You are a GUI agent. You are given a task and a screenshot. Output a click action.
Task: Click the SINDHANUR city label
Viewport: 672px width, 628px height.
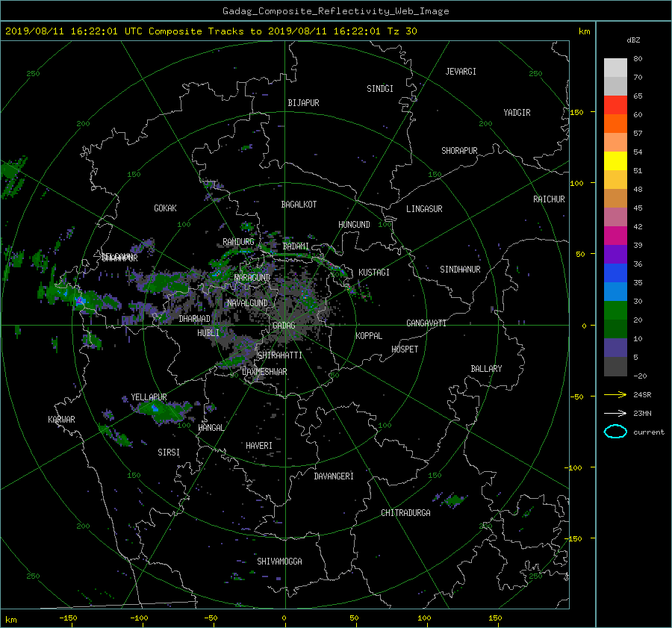(460, 270)
